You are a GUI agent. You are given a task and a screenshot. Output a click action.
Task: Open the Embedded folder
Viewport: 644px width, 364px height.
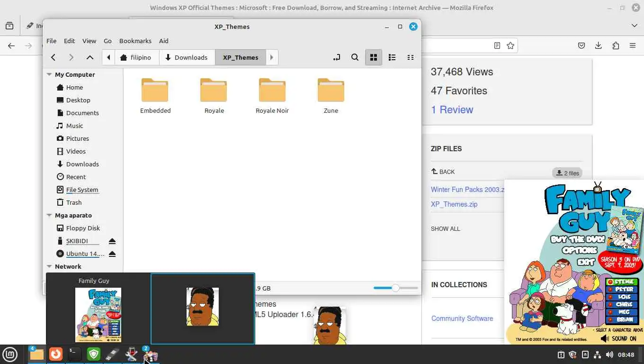[x=155, y=95]
